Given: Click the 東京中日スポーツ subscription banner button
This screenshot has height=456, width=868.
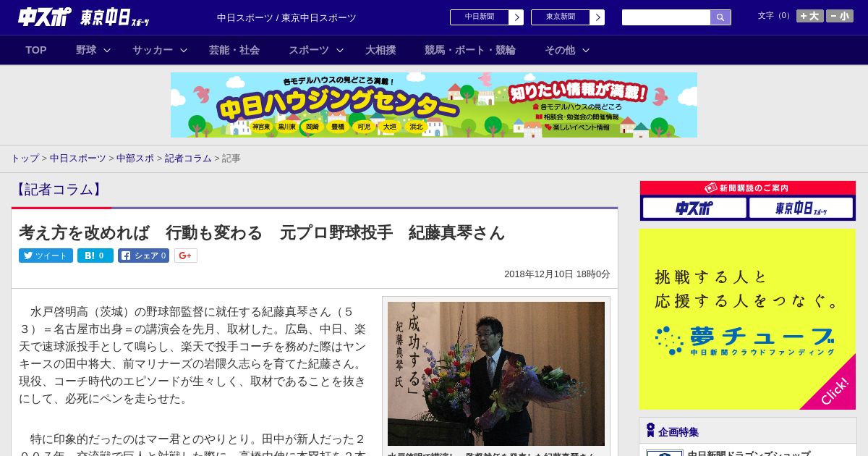Looking at the screenshot, I should (x=801, y=208).
